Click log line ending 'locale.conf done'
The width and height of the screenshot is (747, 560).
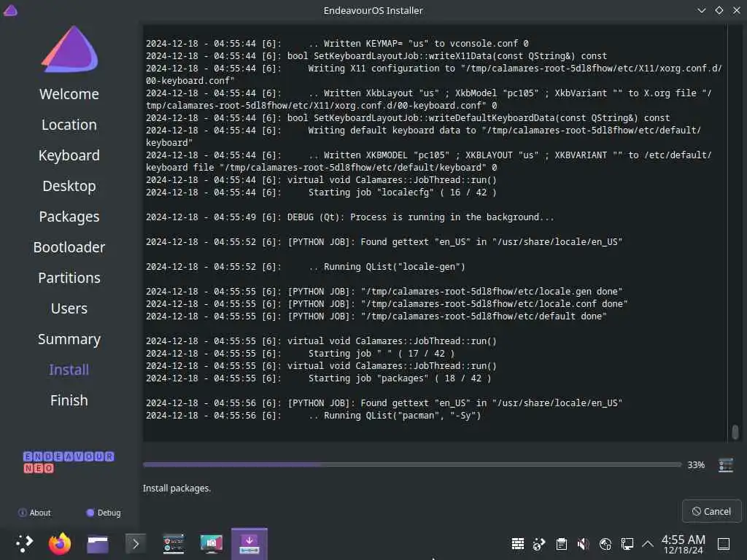pos(387,304)
